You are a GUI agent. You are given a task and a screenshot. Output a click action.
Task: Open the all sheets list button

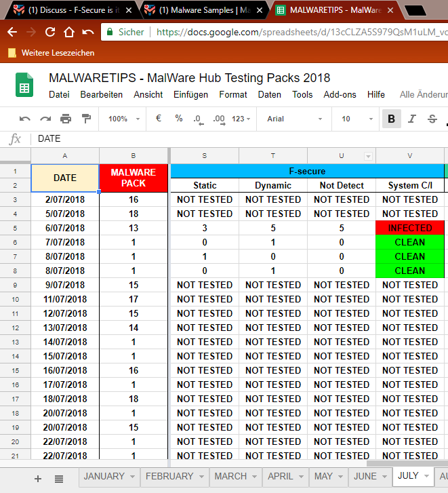tap(59, 479)
